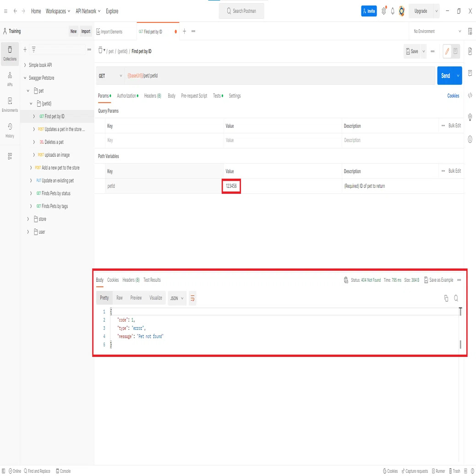
Task: Toggle line wrap in the response viewer
Action: pos(192,298)
